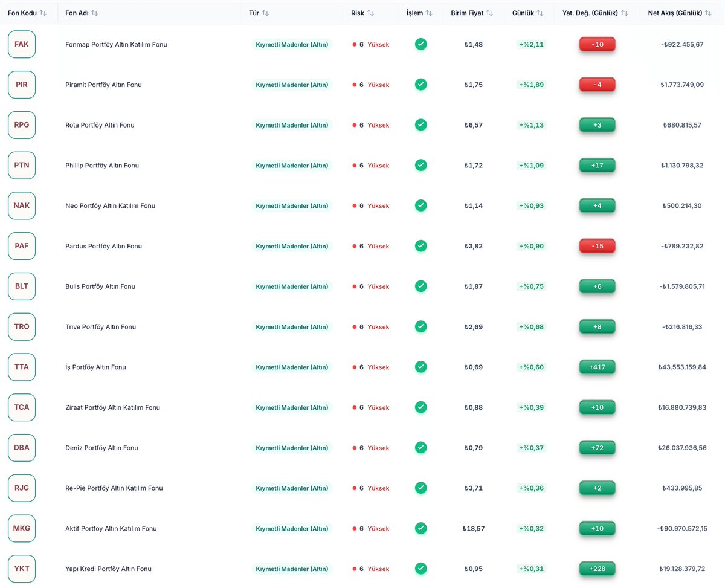The width and height of the screenshot is (725, 588).
Task: Click the ₺18,57 unit price
Action: pyautogui.click(x=474, y=529)
